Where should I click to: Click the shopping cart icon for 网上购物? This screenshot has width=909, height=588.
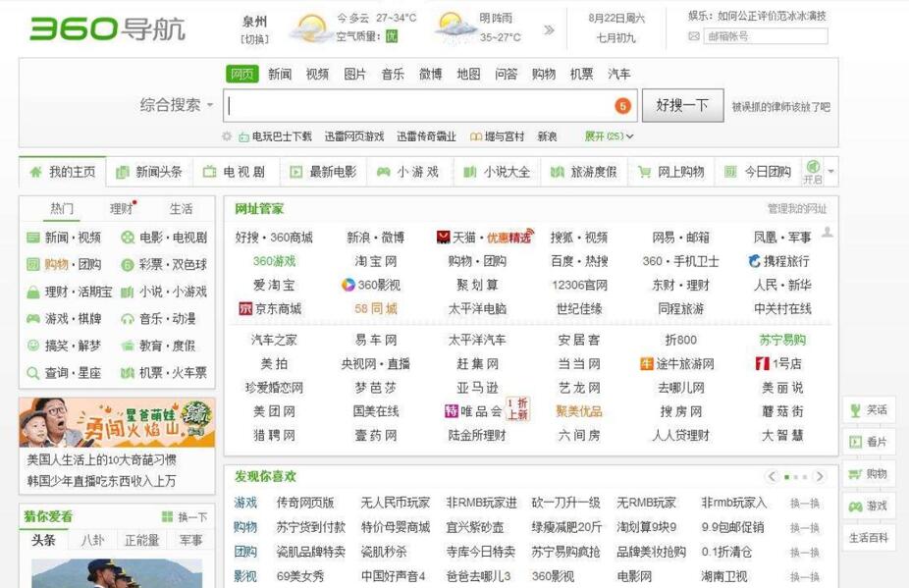(644, 172)
